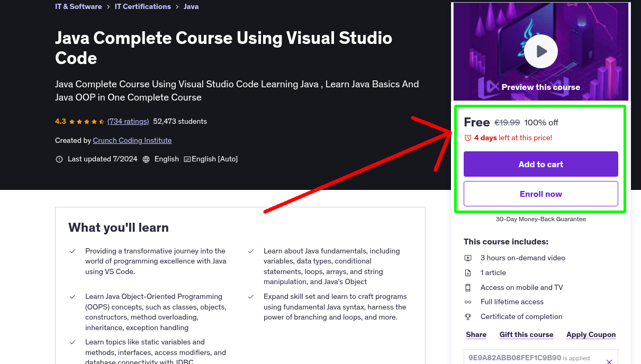Click checkmark beside 'Learn Java Object-Oriented Programming'

click(x=73, y=297)
